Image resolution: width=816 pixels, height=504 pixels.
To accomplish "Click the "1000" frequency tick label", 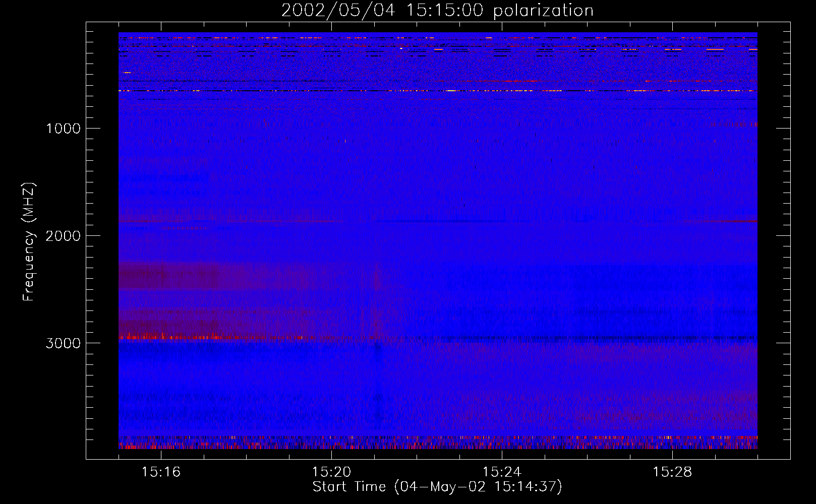I will pyautogui.click(x=63, y=129).
